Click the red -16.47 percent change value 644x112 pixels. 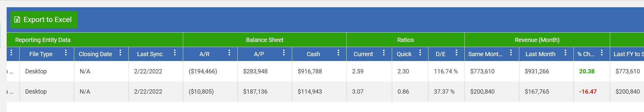(588, 91)
